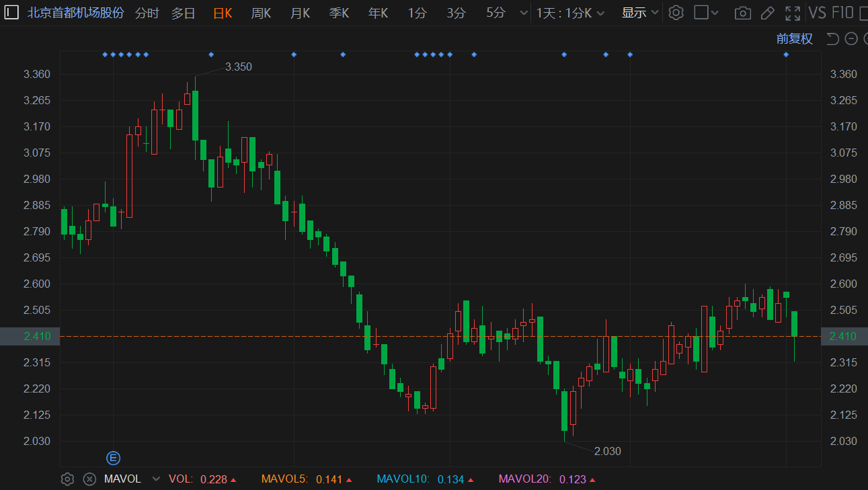
Task: Enter fullscreen chart mode
Action: [793, 13]
